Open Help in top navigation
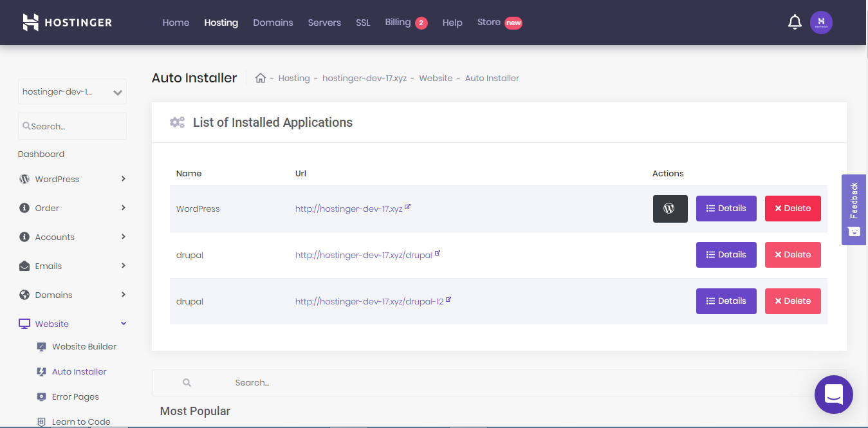This screenshot has width=868, height=428. [x=452, y=23]
